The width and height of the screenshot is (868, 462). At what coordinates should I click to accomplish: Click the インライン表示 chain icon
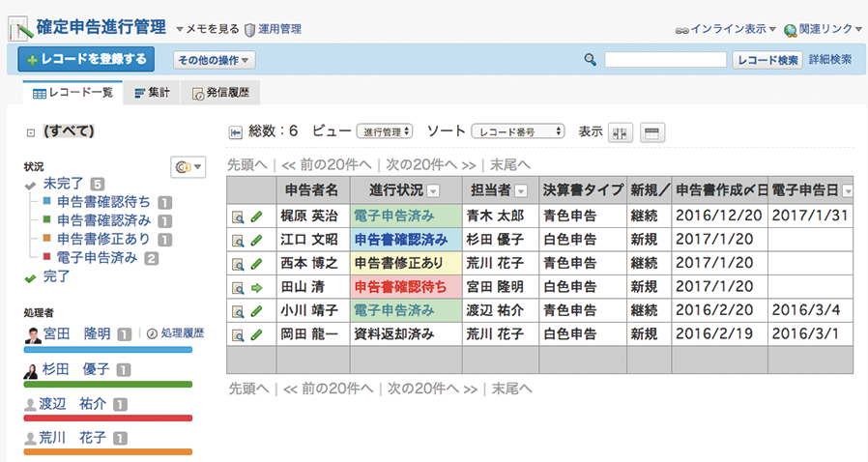tap(682, 31)
